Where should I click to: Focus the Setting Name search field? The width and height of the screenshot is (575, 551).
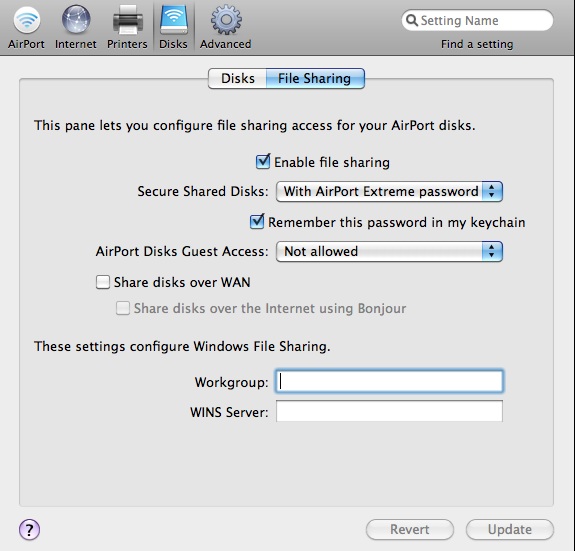point(477,20)
